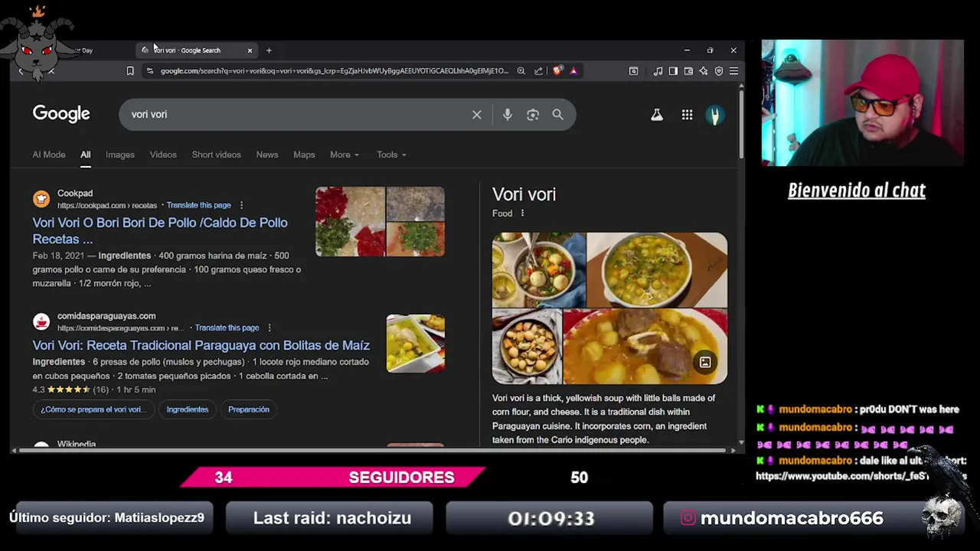Click the Cookpad site favicon

41,199
